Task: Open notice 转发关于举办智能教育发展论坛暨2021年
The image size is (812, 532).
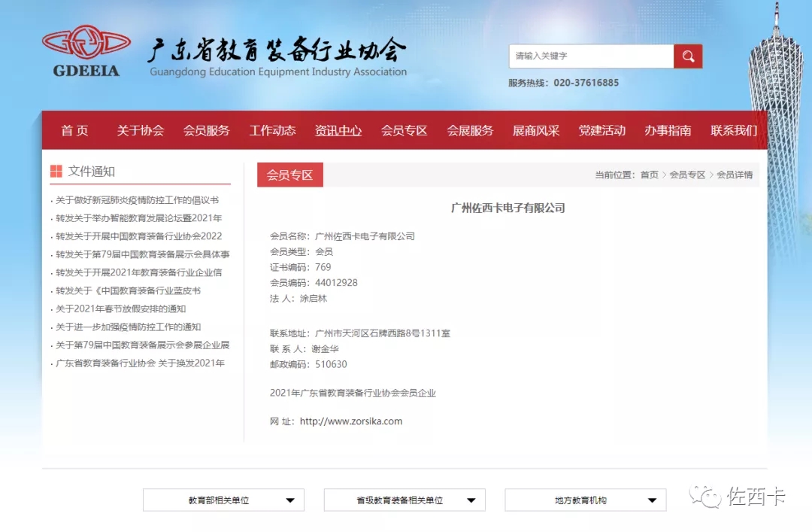Action: click(x=139, y=218)
